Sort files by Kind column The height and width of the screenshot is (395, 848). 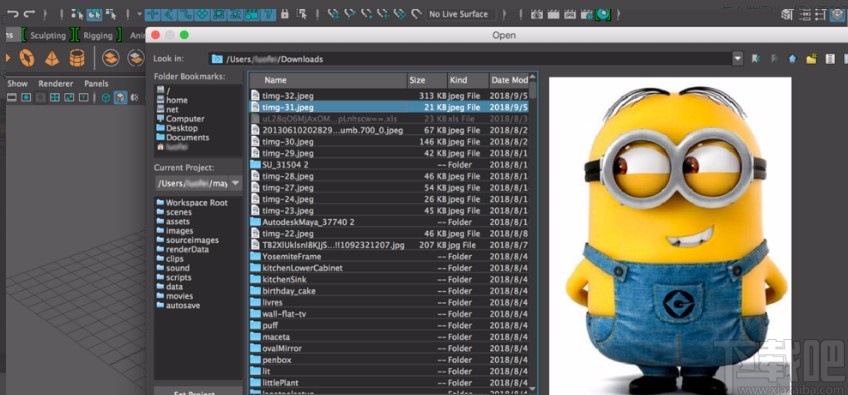tap(468, 80)
